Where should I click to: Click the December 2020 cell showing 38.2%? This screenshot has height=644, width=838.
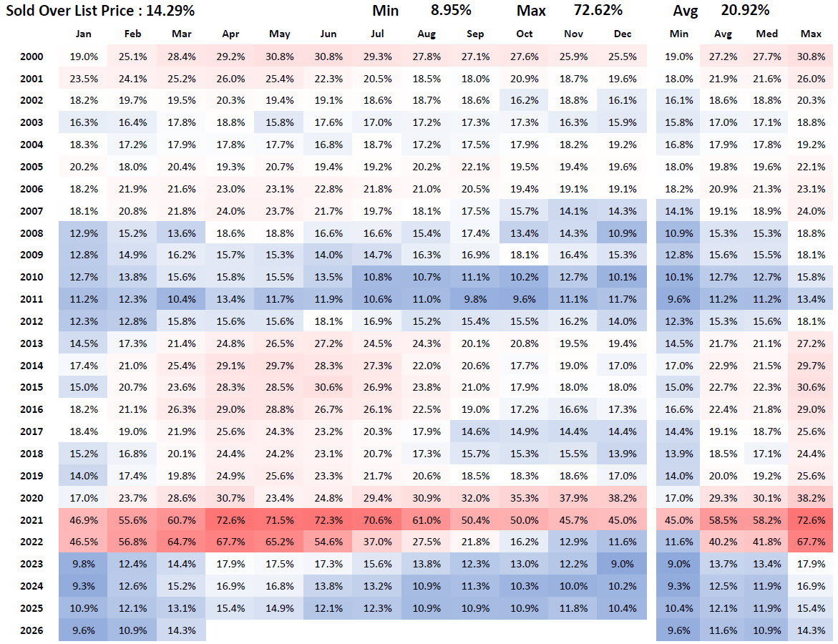[x=623, y=498]
